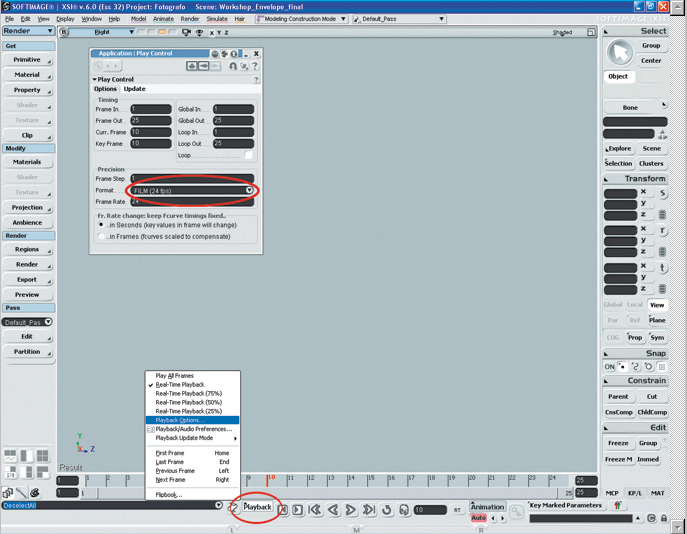Select the 'in Seconds' radio option
This screenshot has height=534, width=687.
102,225
